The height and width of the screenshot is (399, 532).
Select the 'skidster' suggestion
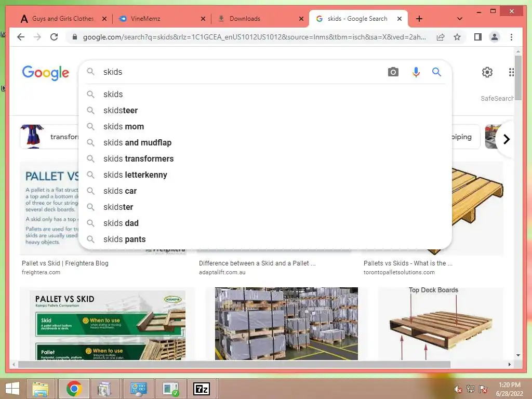[x=265, y=207]
